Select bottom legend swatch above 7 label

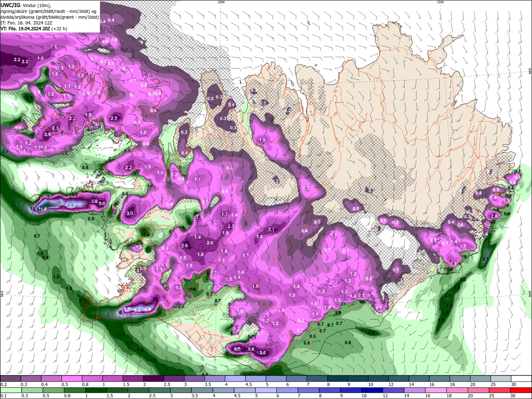coord(308,390)
